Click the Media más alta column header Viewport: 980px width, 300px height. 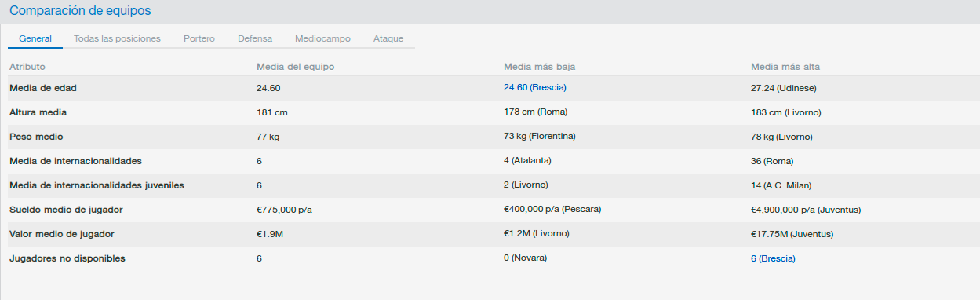click(x=791, y=67)
